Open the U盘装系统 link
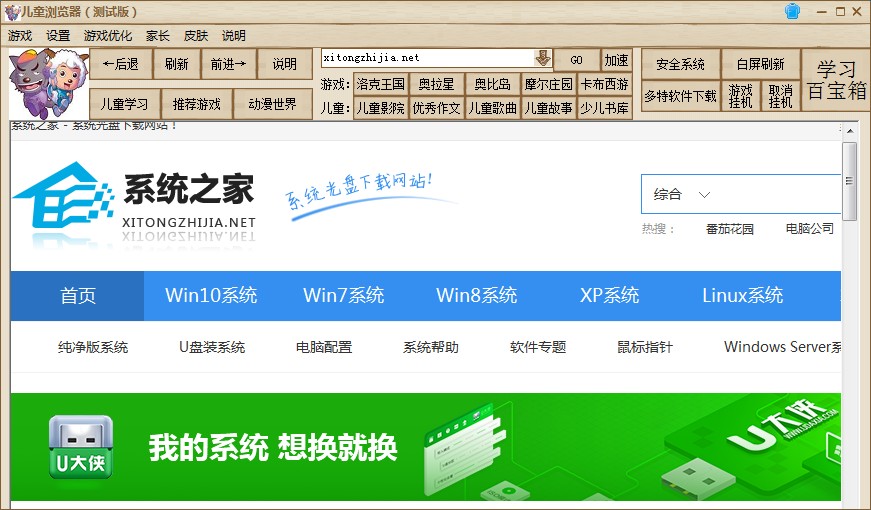Viewport: 871px width, 510px height. (212, 347)
